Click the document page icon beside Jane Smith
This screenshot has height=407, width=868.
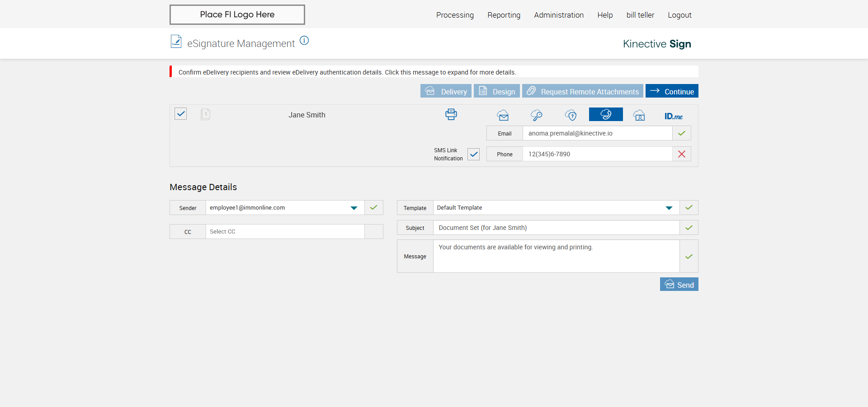point(205,114)
